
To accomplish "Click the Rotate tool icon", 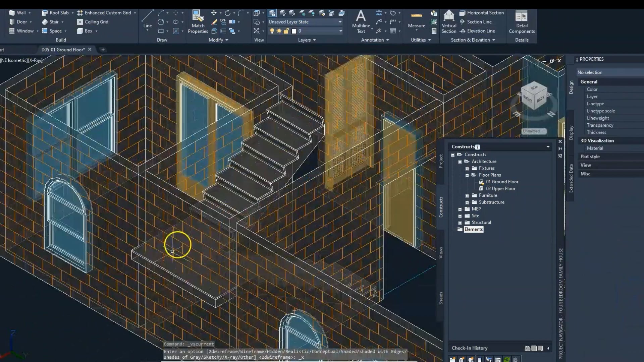I will point(228,13).
